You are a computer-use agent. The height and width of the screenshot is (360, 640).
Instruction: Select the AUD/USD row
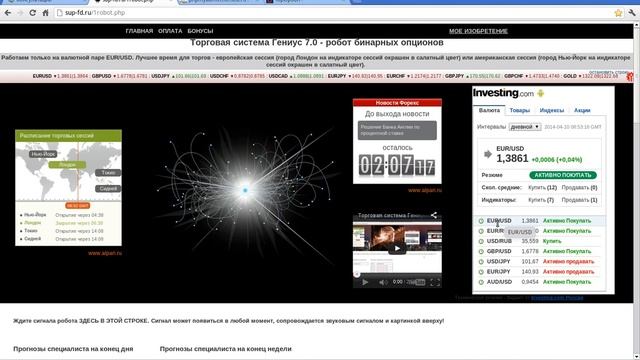539,282
